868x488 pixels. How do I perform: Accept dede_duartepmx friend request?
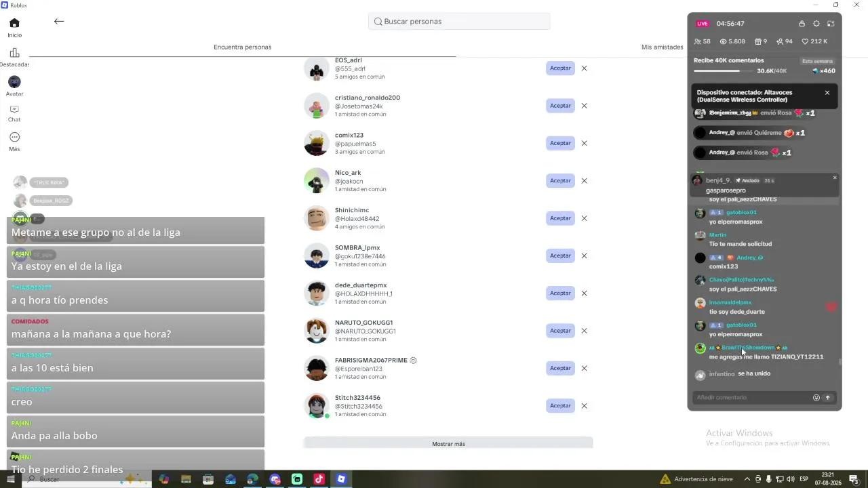pyautogui.click(x=560, y=293)
